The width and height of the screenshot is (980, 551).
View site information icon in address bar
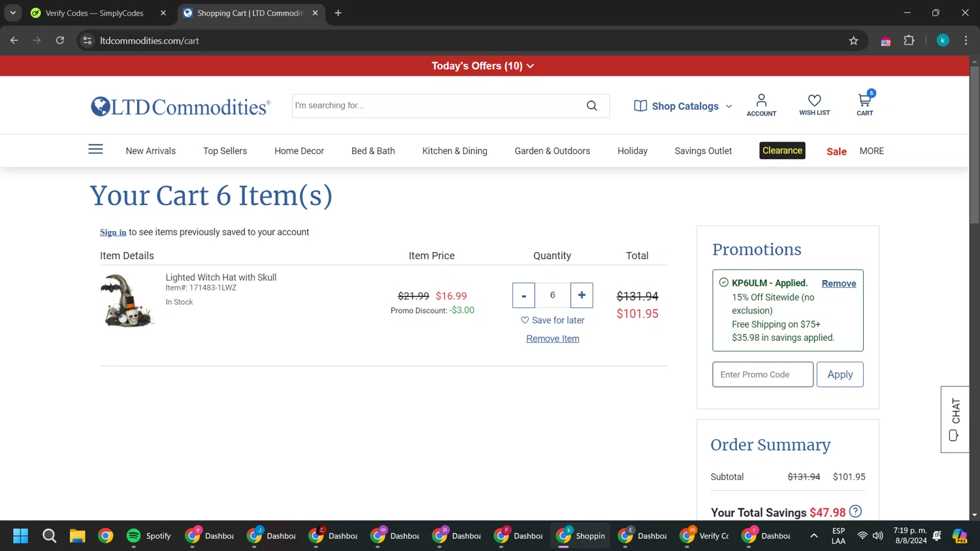pyautogui.click(x=87, y=40)
